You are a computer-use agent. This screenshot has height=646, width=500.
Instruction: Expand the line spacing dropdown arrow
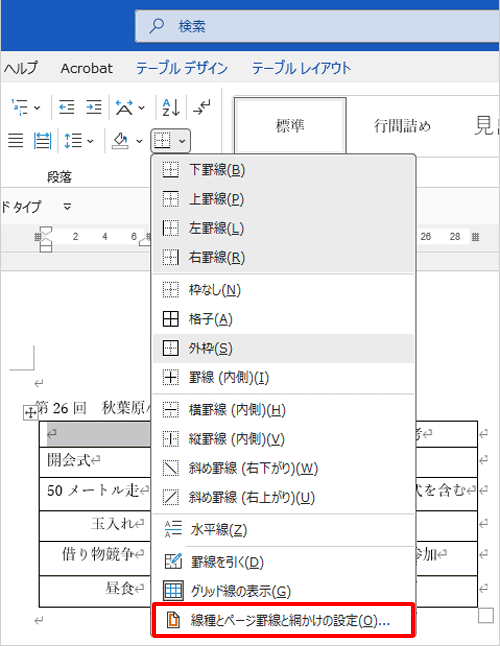[x=90, y=141]
